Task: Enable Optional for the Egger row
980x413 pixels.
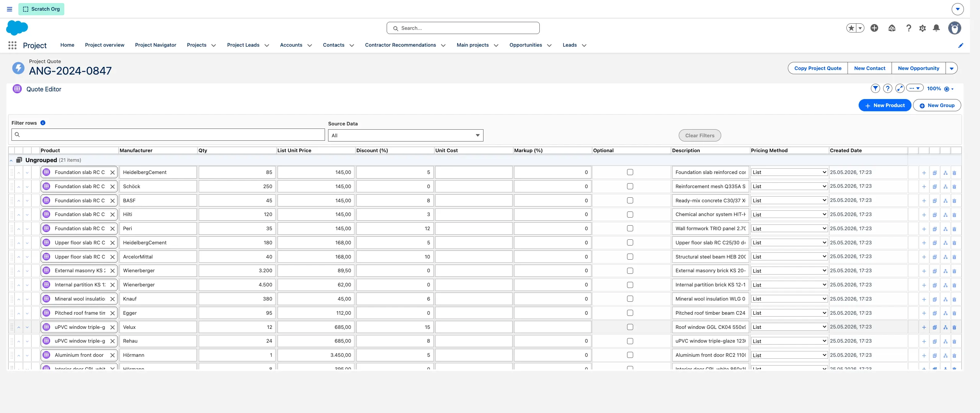Action: (630, 313)
